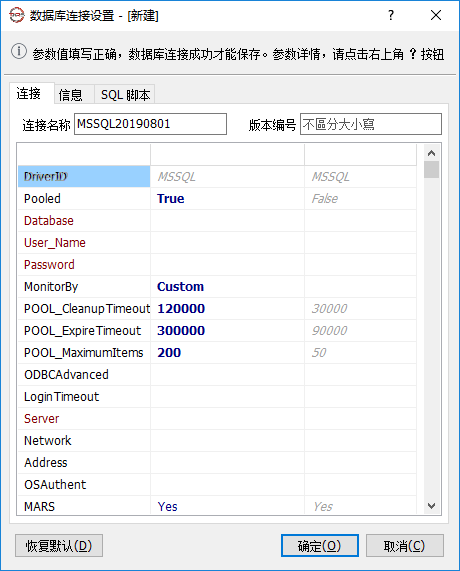
Task: Click scrollbar down arrow in parameter list
Action: (x=432, y=506)
